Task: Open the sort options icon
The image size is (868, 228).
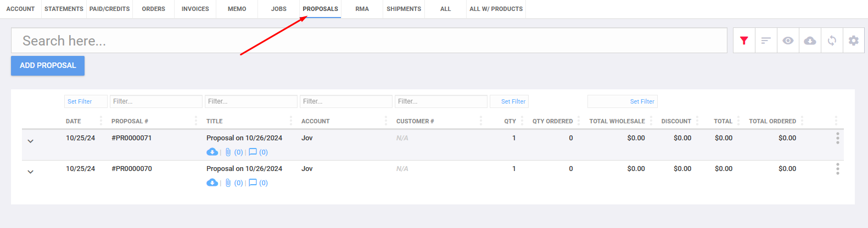Action: 766,41
